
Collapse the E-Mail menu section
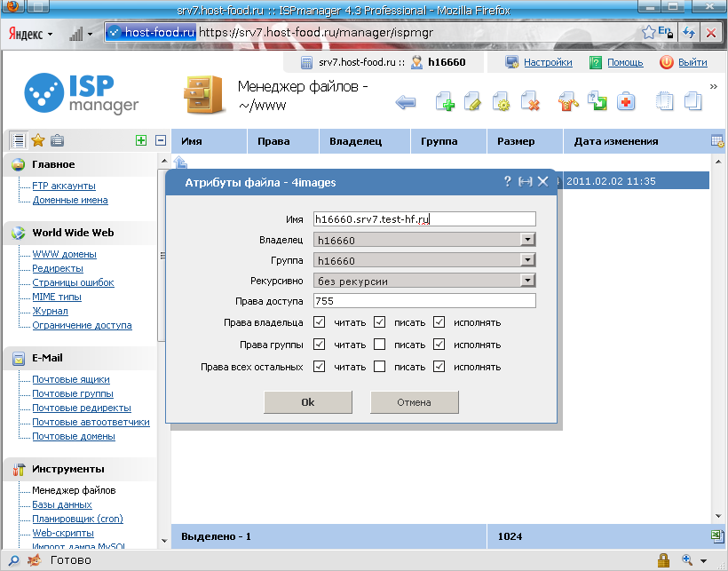pos(80,358)
